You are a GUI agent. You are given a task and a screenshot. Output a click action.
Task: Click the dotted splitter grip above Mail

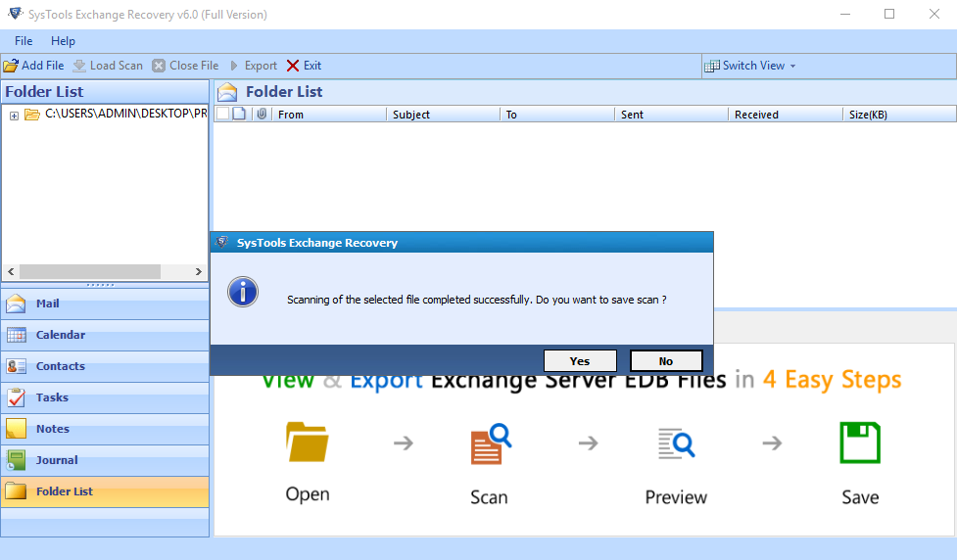(x=100, y=285)
